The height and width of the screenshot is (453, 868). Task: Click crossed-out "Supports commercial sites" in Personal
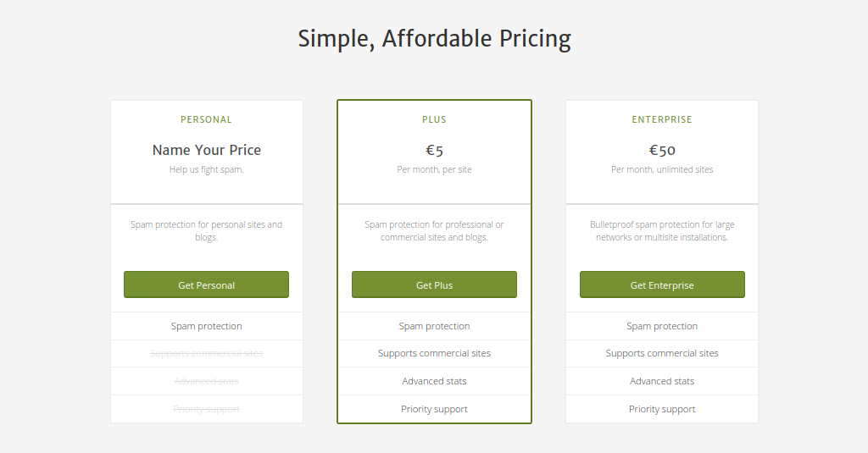click(206, 353)
